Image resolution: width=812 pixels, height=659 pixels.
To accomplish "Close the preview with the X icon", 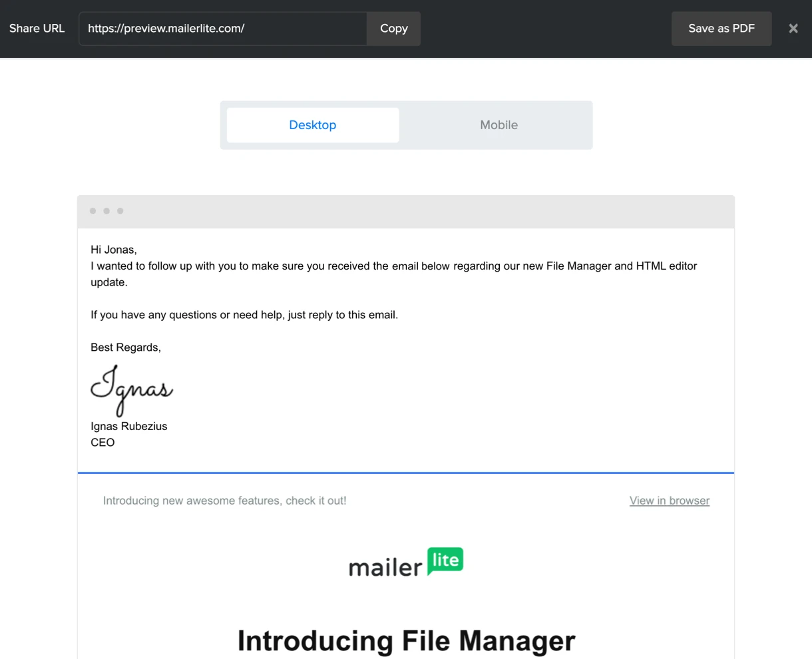I will pyautogui.click(x=793, y=29).
